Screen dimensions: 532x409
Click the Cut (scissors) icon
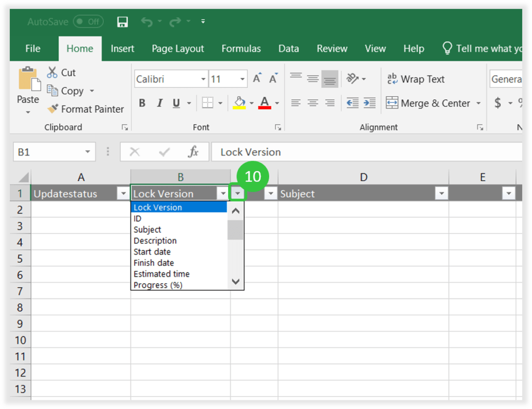pyautogui.click(x=51, y=72)
